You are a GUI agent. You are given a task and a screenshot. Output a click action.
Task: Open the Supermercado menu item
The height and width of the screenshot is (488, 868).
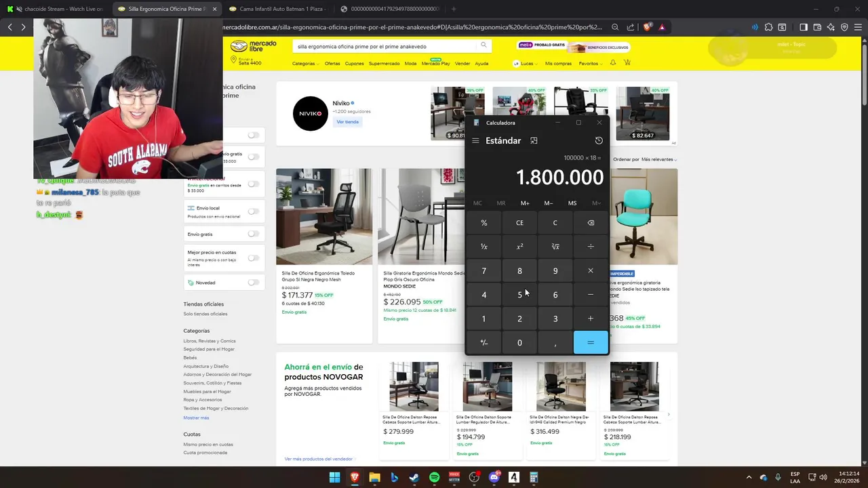tap(384, 64)
